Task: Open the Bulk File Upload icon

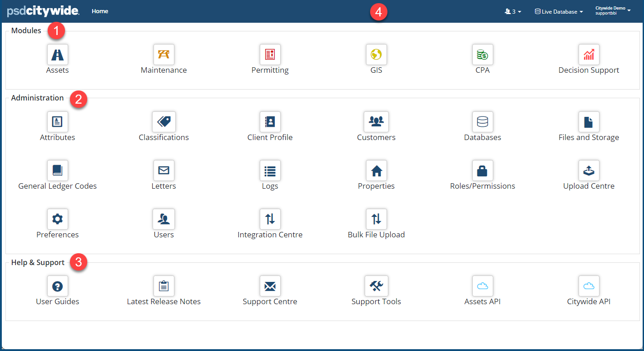Action: tap(376, 219)
